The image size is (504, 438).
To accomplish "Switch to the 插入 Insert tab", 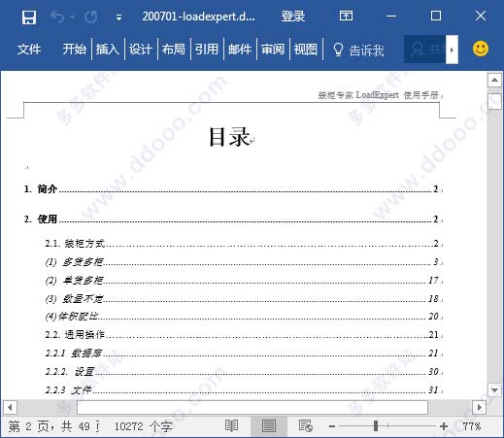I will 108,50.
